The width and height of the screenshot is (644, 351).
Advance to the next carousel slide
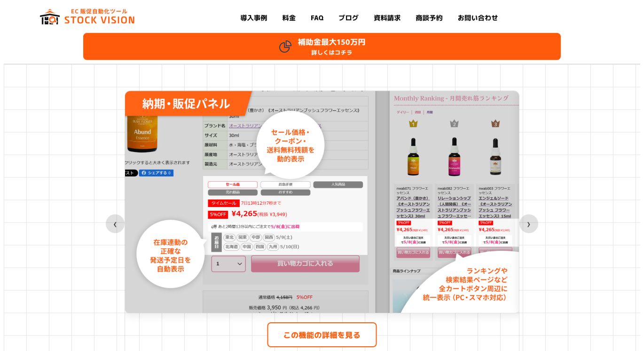[528, 224]
